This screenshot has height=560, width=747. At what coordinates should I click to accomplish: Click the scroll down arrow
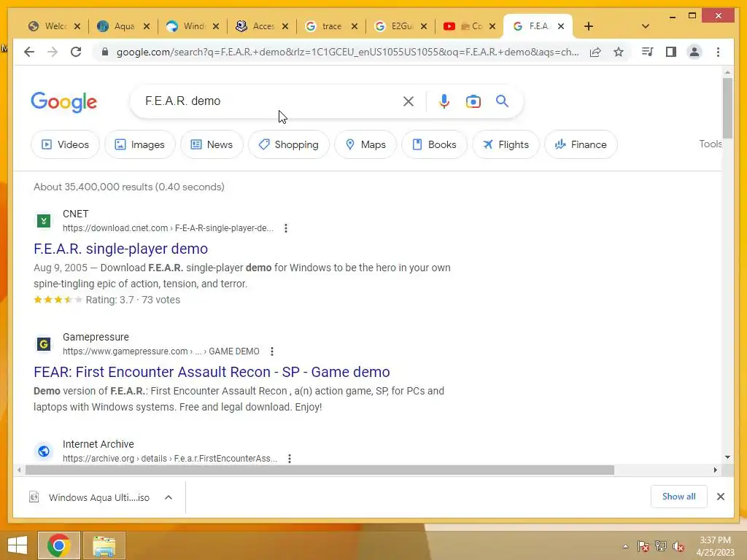pyautogui.click(x=727, y=457)
